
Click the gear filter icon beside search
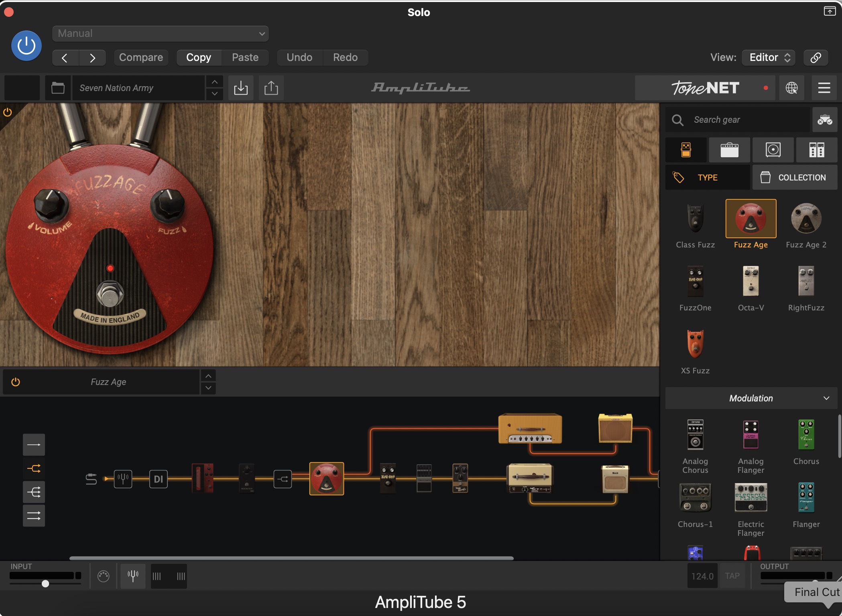coord(825,120)
